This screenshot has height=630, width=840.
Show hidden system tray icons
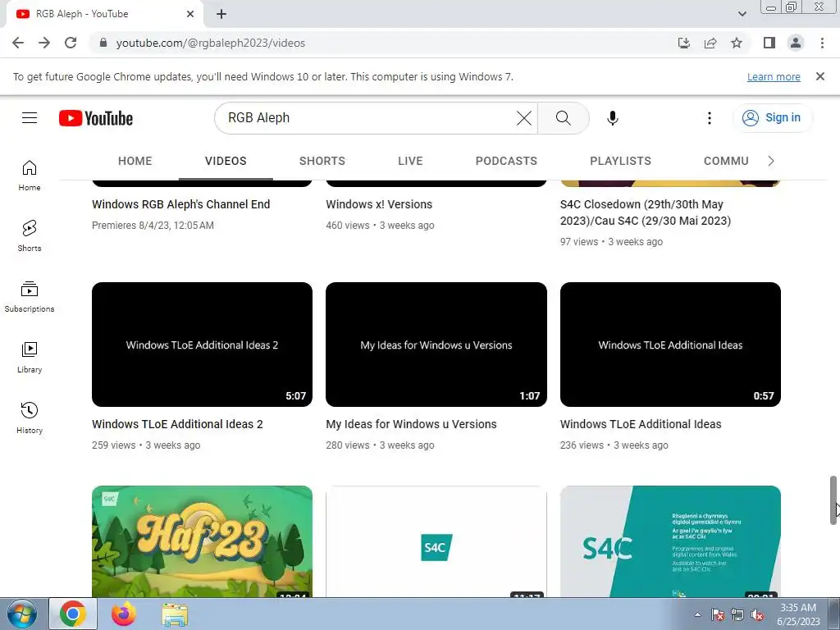[697, 614]
